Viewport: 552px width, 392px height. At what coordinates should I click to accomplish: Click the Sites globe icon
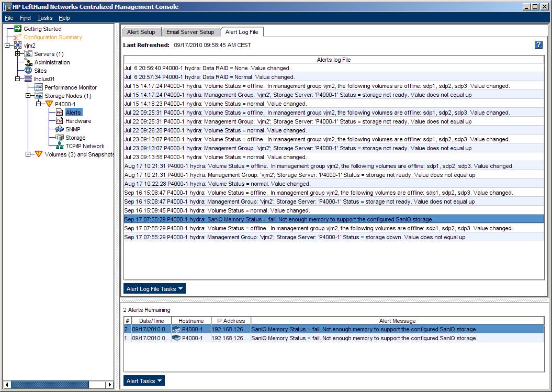[28, 71]
